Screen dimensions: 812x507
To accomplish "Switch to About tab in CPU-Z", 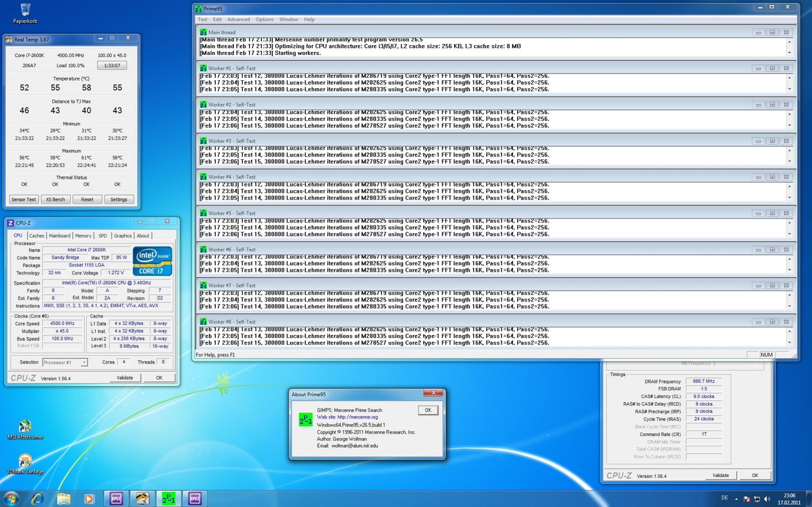I will click(143, 236).
